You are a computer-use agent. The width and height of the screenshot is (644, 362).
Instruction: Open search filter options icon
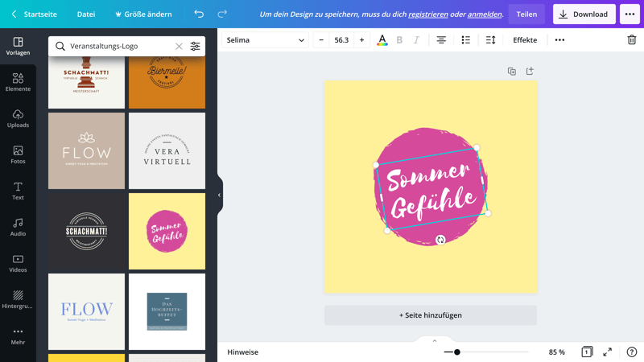tap(195, 47)
